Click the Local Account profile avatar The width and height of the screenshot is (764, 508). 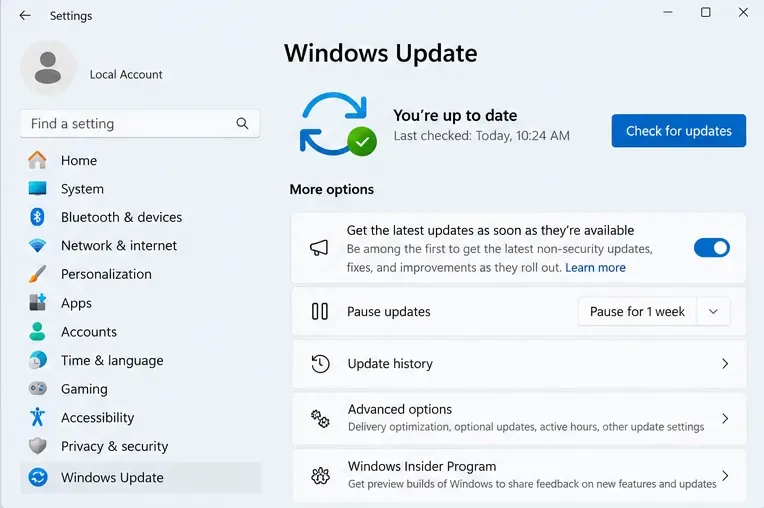point(48,68)
